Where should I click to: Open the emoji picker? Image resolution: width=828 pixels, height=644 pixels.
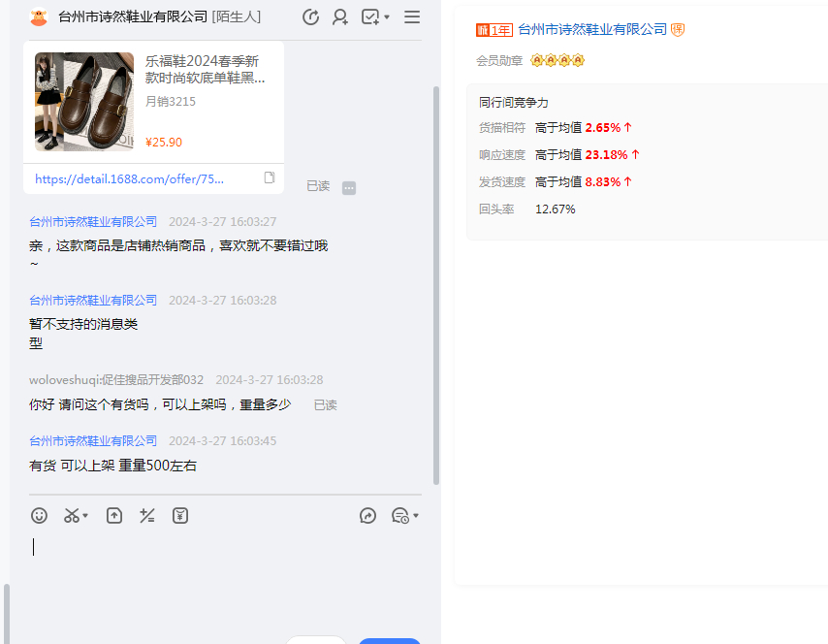tap(39, 516)
